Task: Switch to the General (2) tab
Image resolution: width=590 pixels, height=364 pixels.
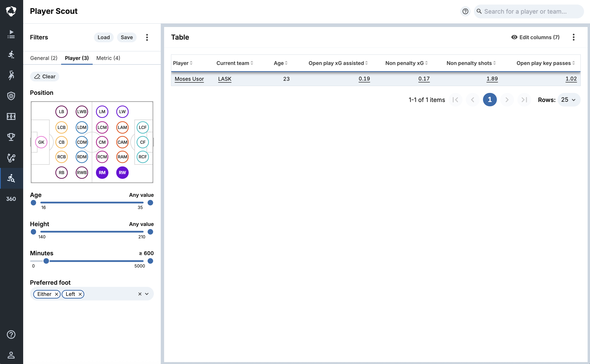Action: [x=43, y=58]
